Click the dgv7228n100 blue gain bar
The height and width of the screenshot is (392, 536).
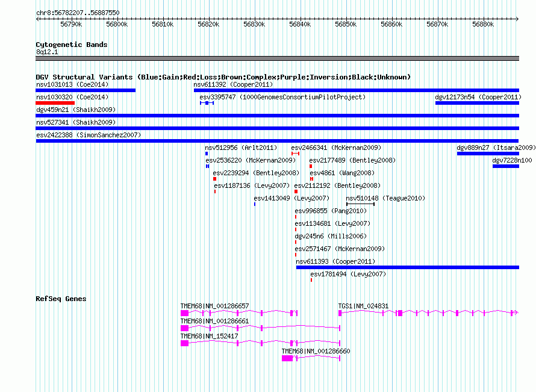pyautogui.click(x=506, y=166)
